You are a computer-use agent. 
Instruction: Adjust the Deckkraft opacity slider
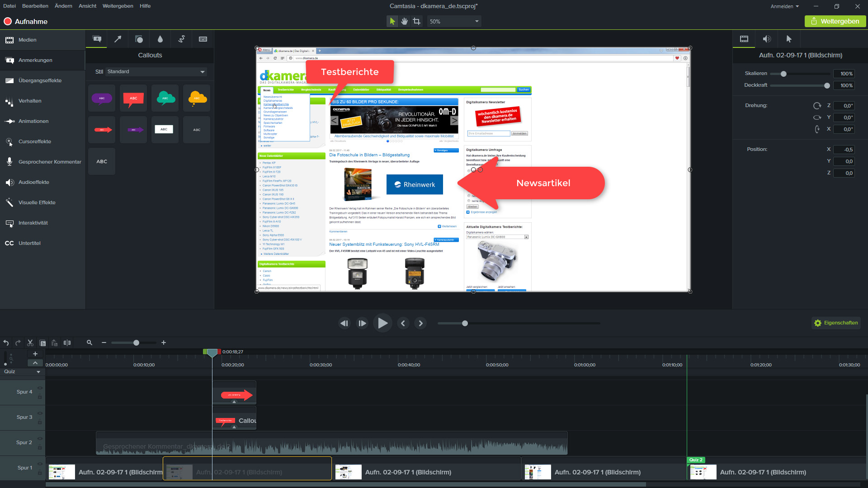827,85
